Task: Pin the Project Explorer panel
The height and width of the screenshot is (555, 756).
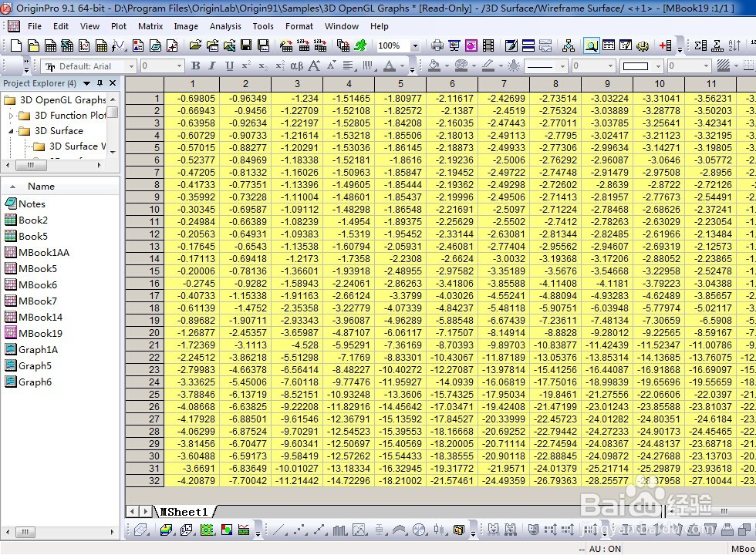Action: (x=100, y=83)
